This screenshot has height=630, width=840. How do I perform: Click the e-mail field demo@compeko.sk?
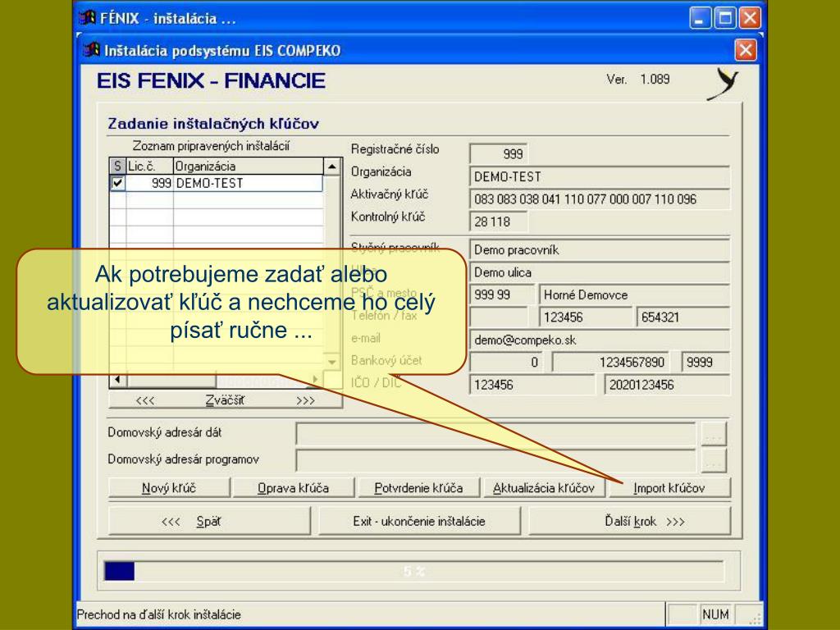point(600,340)
